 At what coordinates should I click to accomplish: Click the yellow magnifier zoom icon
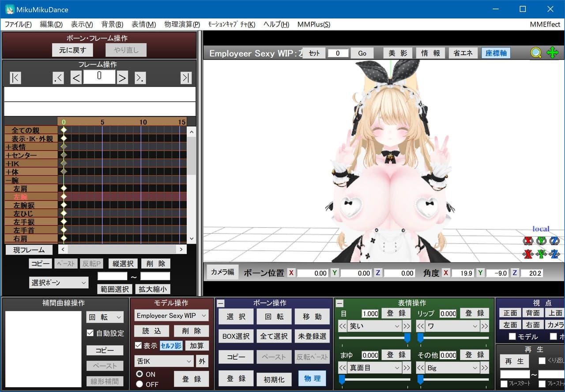536,53
